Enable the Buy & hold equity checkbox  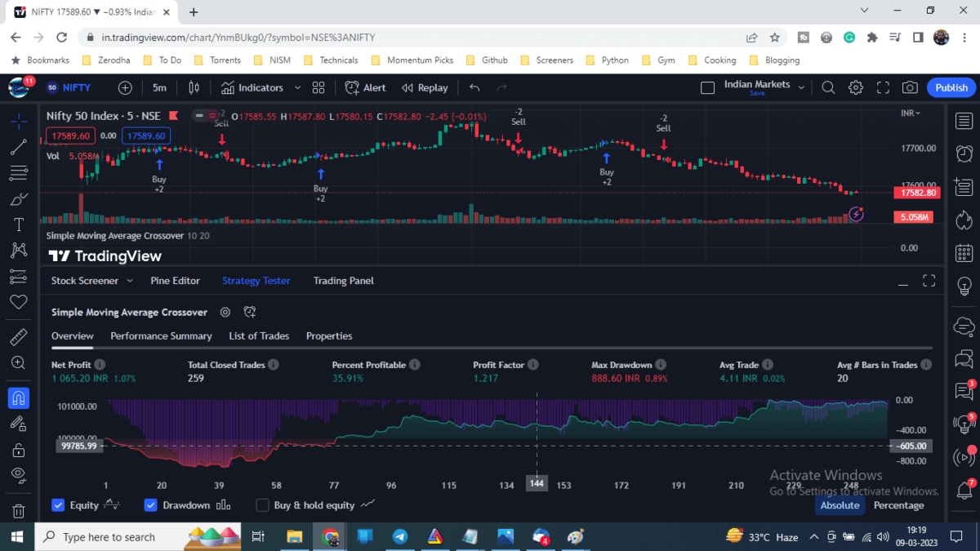tap(262, 505)
